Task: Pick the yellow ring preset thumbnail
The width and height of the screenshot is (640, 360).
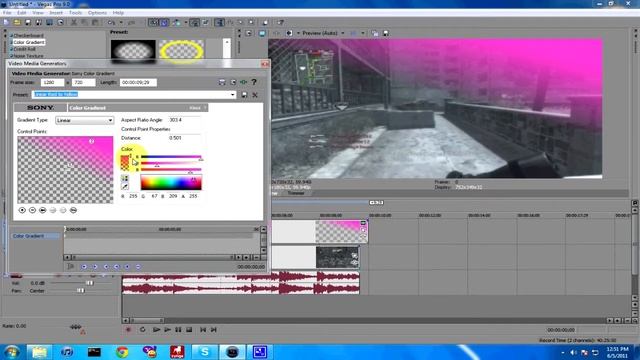Action: (181, 51)
